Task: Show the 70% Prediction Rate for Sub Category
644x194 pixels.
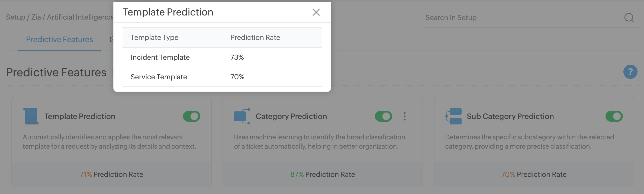Action: click(x=534, y=174)
